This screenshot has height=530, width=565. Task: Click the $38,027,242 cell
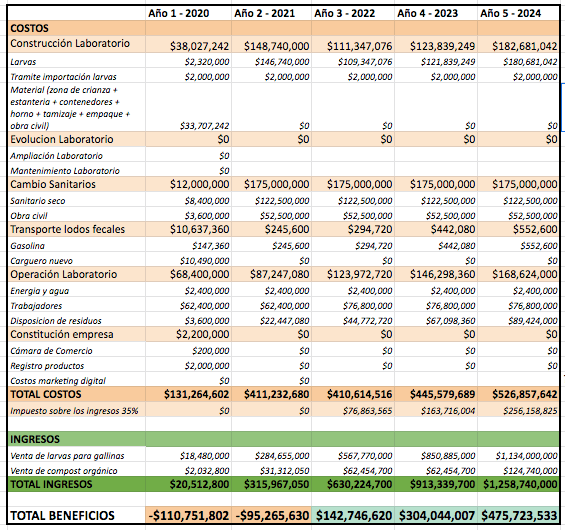coord(188,44)
